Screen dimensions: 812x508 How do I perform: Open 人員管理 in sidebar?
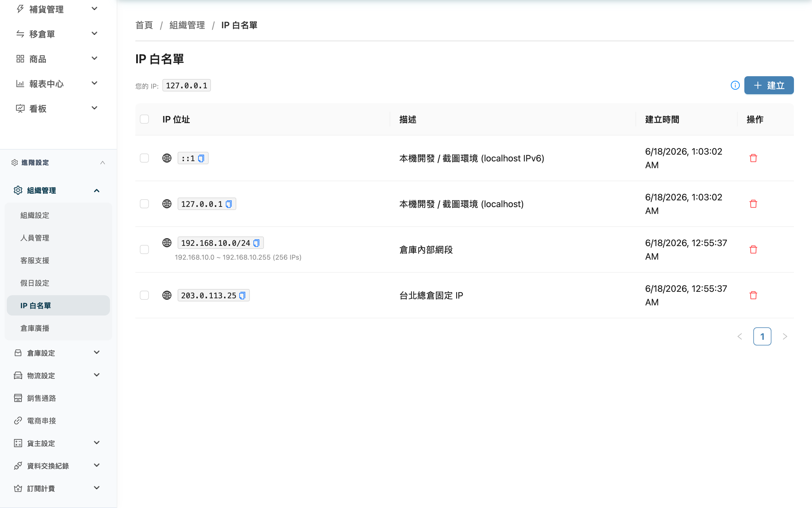click(58, 238)
